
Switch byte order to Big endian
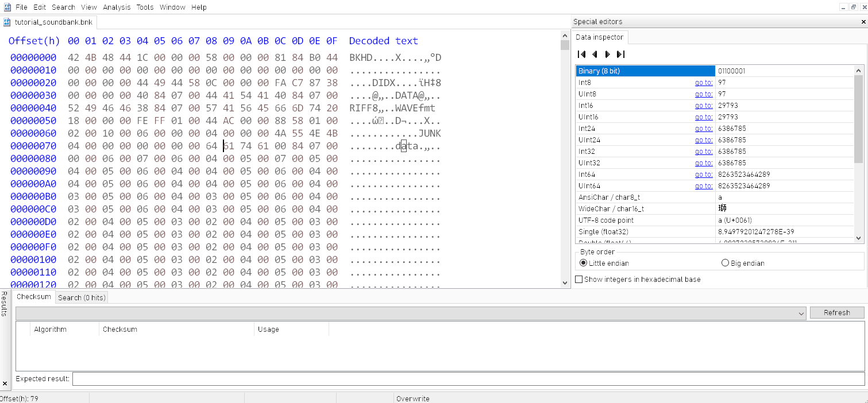[725, 263]
